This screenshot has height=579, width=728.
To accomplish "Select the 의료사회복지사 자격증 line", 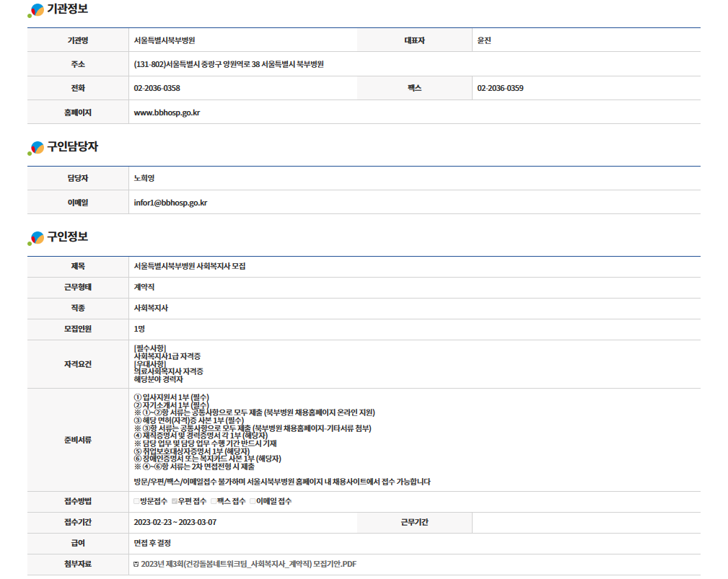I will click(169, 371).
